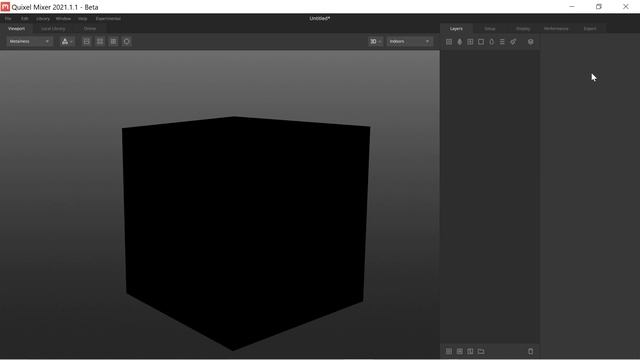Click third icon in Layers panel bottom bar
Viewport: 640px width, 360px height.
(470, 351)
